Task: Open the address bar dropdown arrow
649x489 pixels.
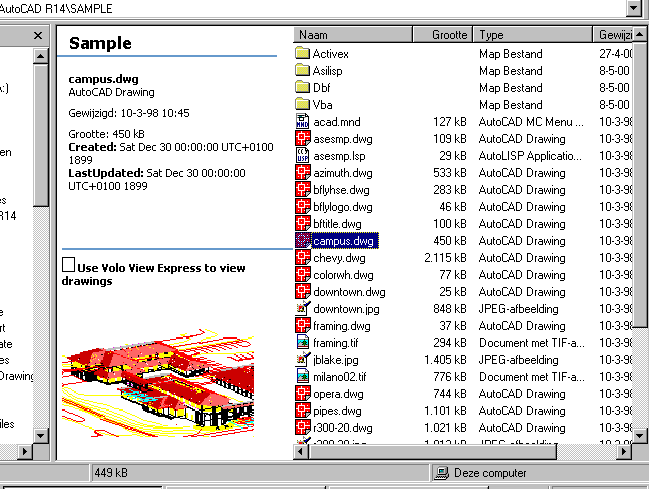Action: coord(634,8)
